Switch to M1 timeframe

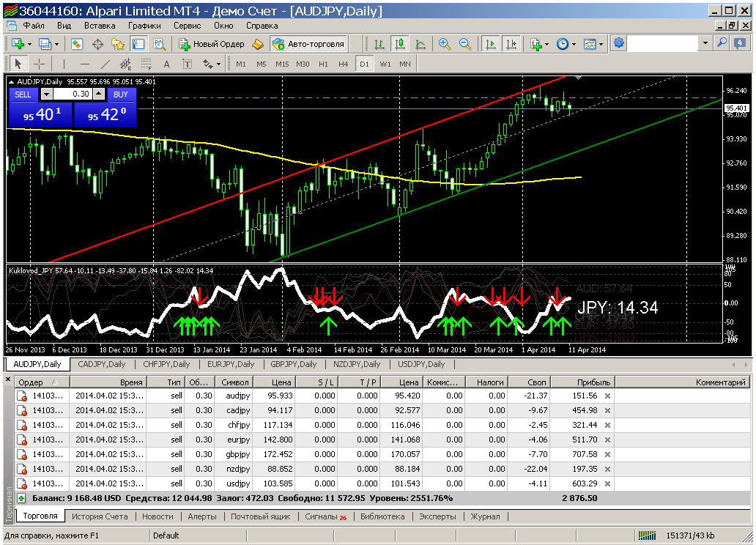tap(241, 64)
